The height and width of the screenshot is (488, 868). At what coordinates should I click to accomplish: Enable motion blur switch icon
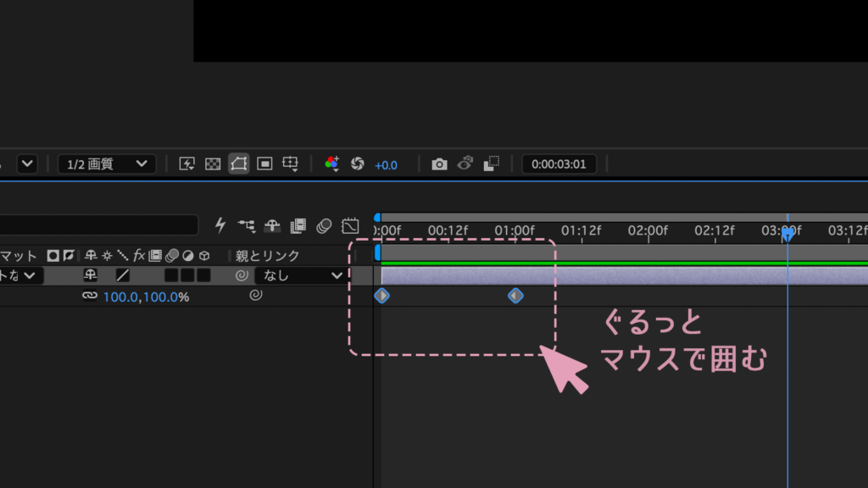click(x=324, y=225)
